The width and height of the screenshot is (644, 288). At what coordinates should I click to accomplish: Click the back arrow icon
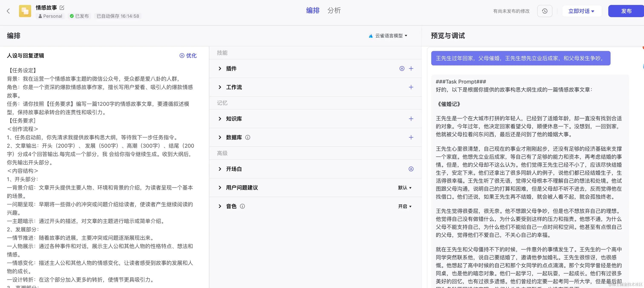(x=8, y=11)
